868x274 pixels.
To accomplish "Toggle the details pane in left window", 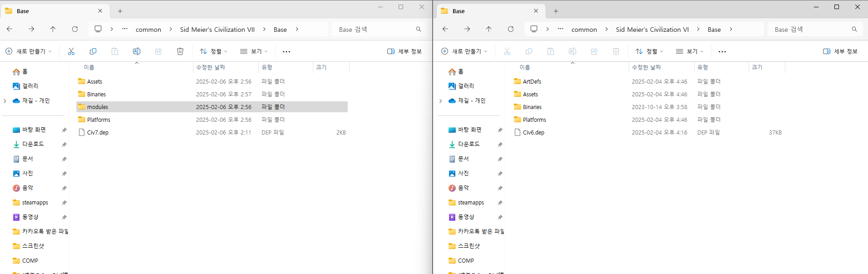I will click(x=404, y=51).
